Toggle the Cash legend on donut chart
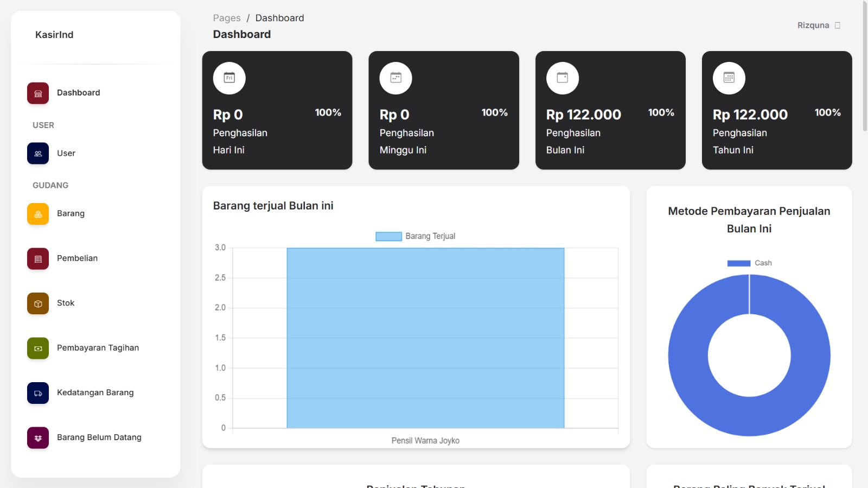 click(749, 263)
